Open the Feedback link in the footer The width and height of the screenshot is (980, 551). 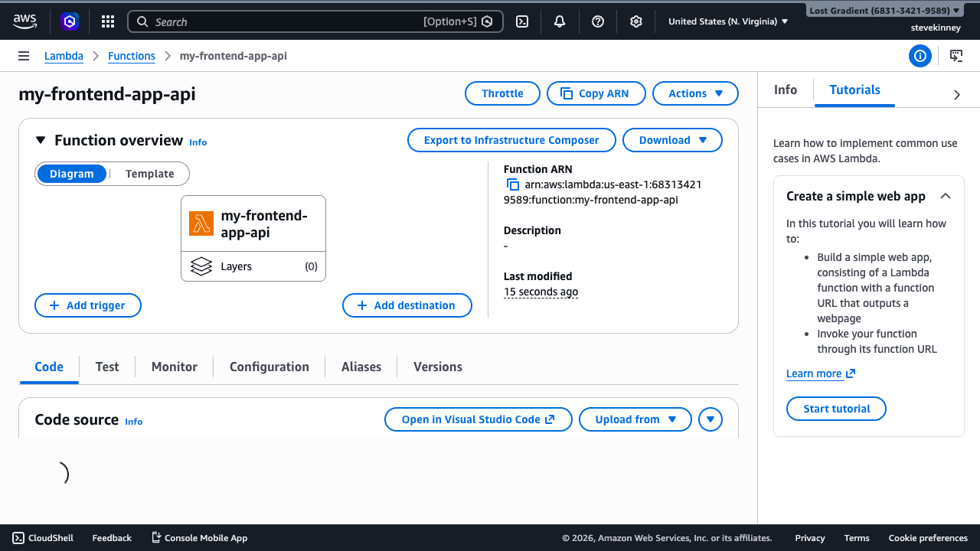[x=112, y=538]
